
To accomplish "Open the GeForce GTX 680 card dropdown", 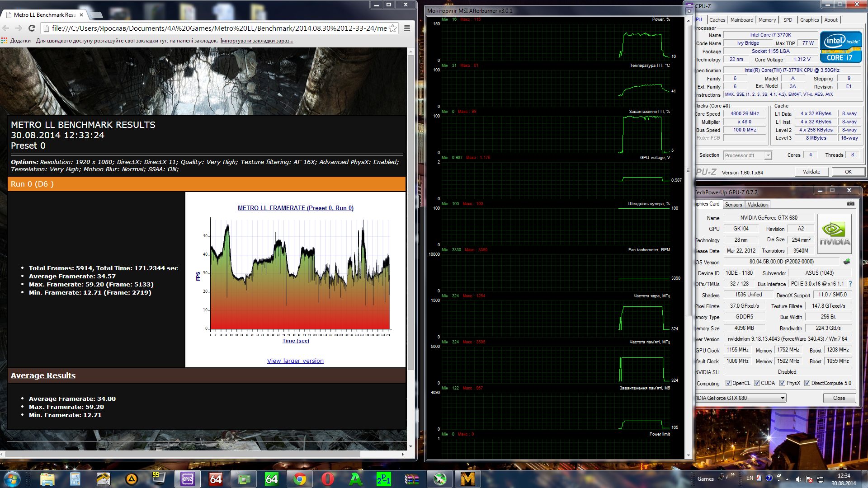I will tap(783, 398).
